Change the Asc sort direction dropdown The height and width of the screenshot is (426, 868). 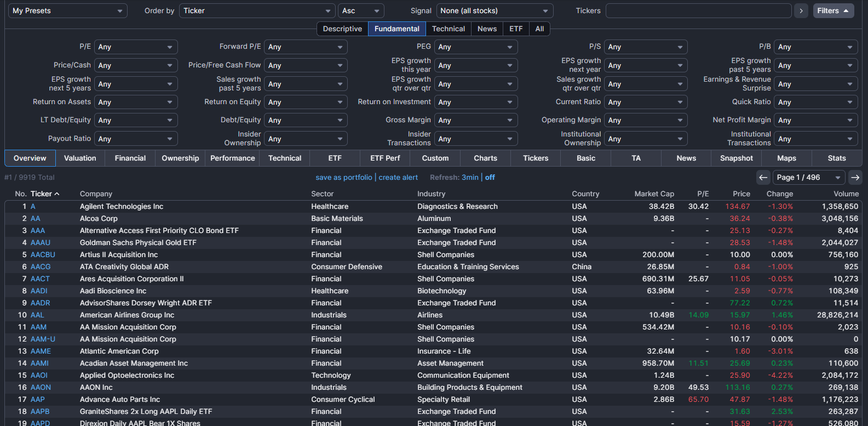(x=361, y=11)
